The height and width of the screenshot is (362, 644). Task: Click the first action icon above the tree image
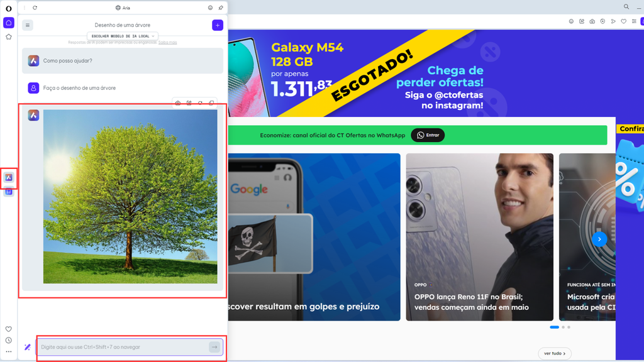coord(178,103)
